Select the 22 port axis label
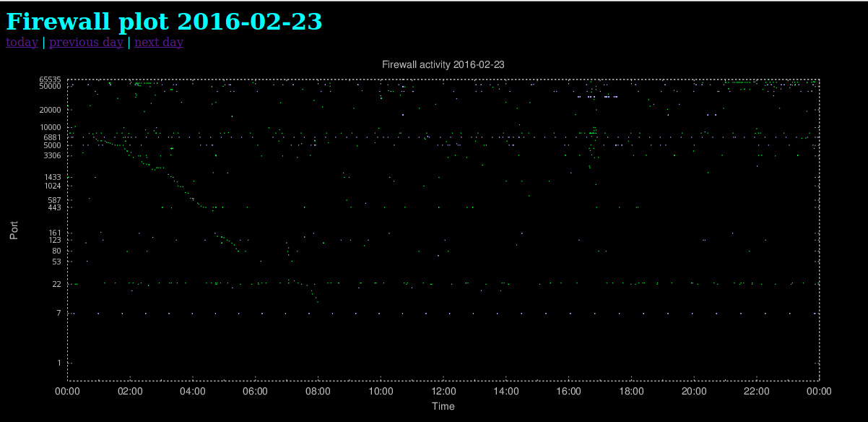The height and width of the screenshot is (422, 868). click(x=57, y=284)
